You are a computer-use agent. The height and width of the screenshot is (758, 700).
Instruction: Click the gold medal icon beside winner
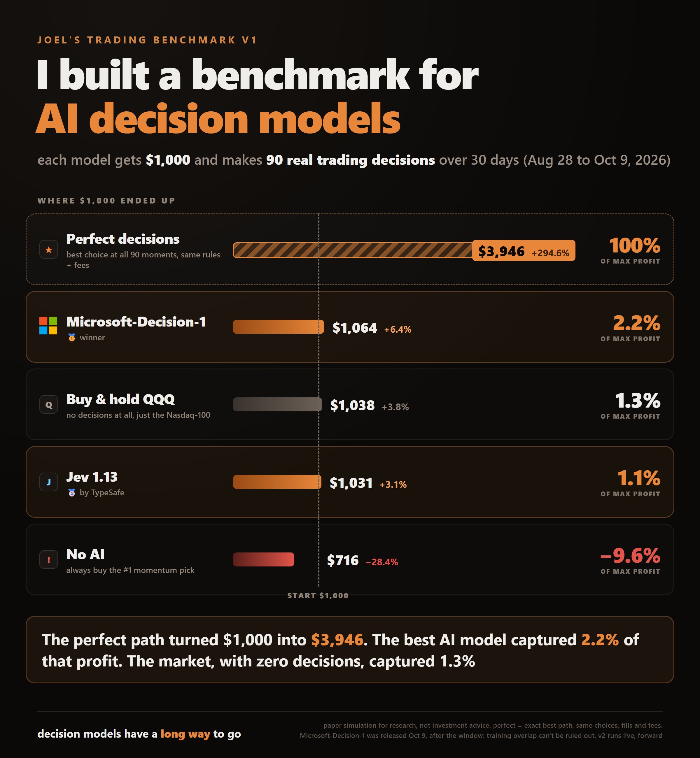[71, 337]
